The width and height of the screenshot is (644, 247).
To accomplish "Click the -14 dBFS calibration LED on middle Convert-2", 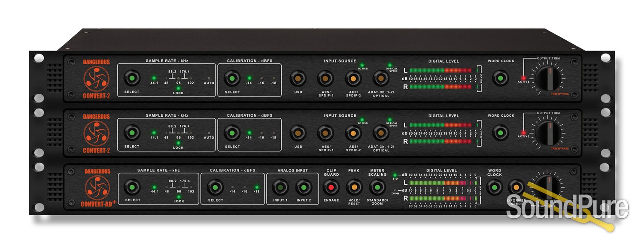I will coord(249,133).
